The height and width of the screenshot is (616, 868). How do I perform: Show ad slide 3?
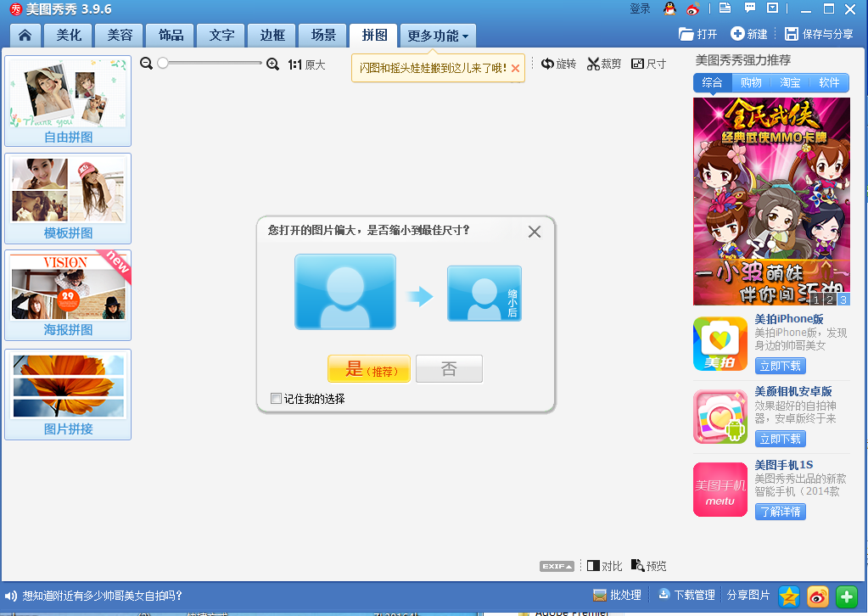click(843, 300)
